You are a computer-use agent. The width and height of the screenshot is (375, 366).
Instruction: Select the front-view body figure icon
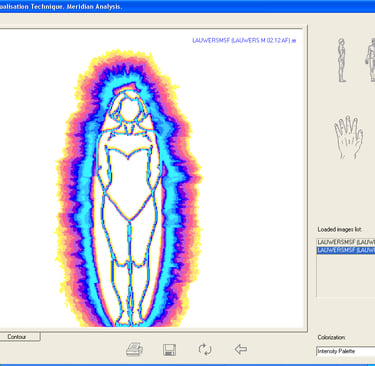(x=370, y=60)
